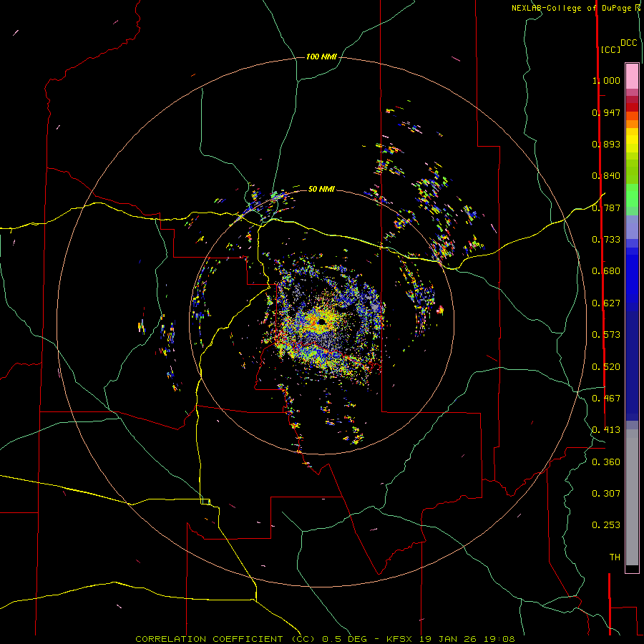The width and height of the screenshot is (644, 644).
Task: Click the 0.573 color scale value
Action: click(x=606, y=335)
